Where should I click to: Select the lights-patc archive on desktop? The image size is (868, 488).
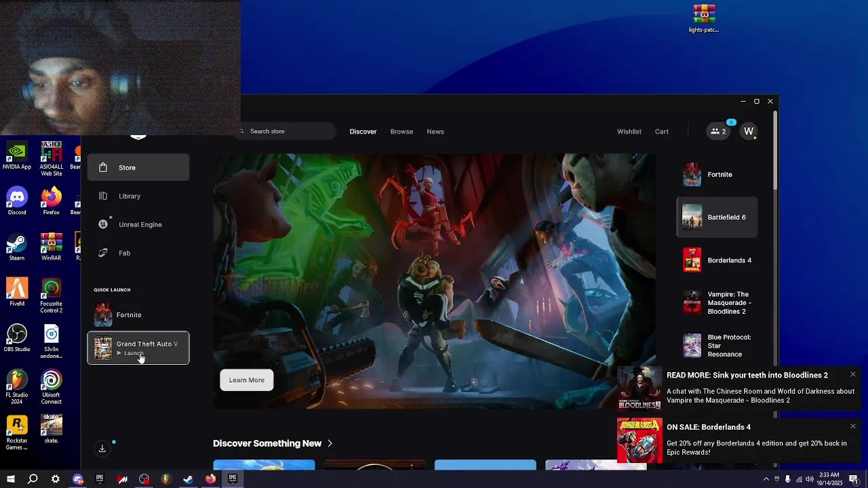click(x=704, y=19)
